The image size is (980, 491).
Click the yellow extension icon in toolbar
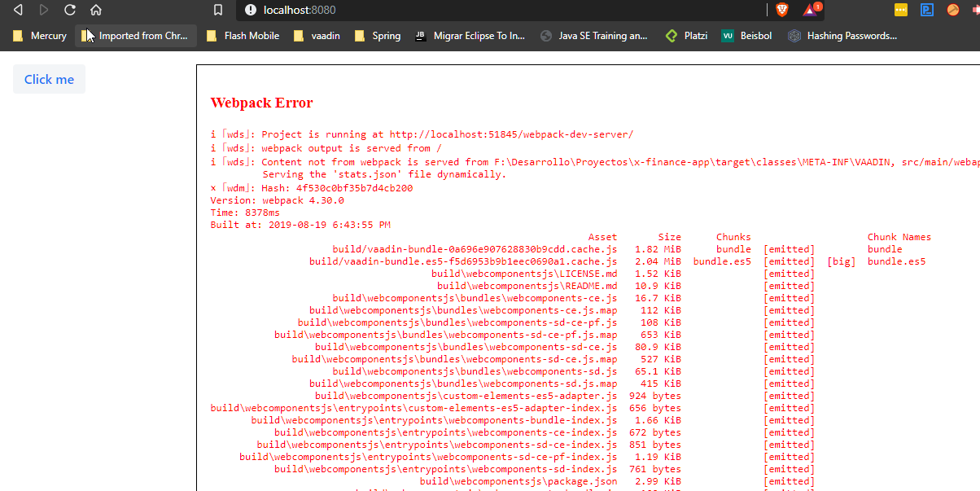(x=901, y=10)
